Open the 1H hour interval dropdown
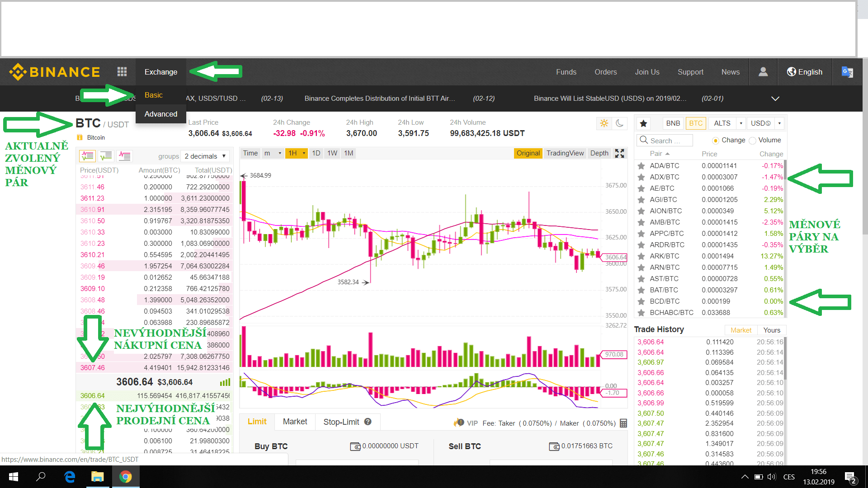 click(296, 153)
